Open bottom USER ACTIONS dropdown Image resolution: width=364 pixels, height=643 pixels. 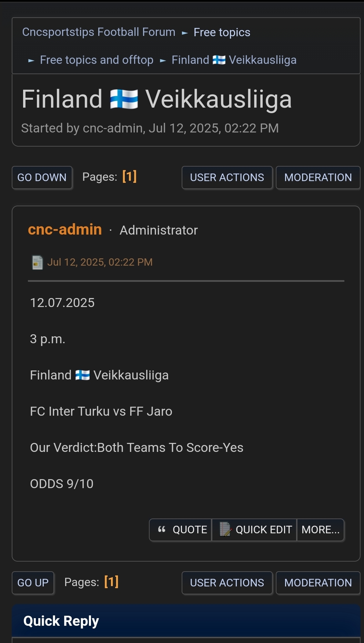pos(227,583)
